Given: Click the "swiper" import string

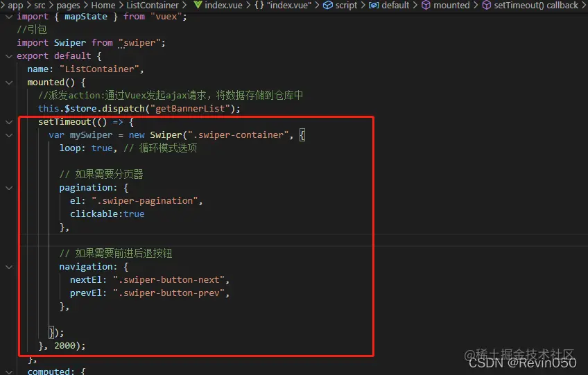Looking at the screenshot, I should point(139,43).
